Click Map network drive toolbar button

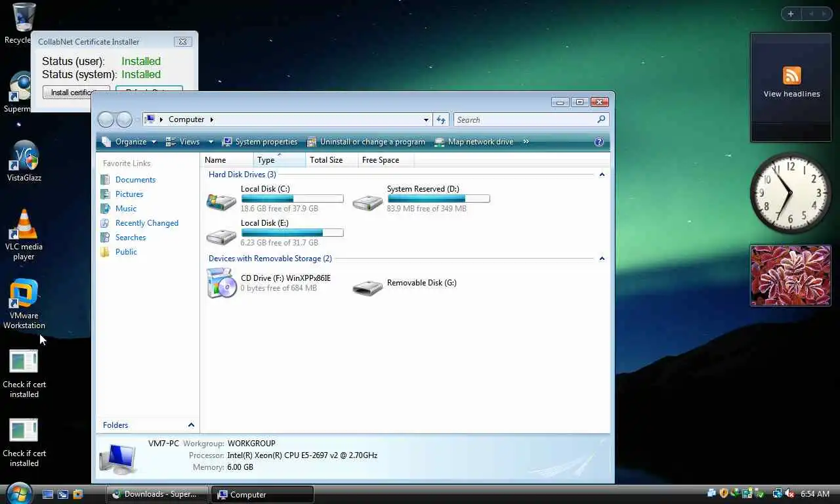[474, 142]
